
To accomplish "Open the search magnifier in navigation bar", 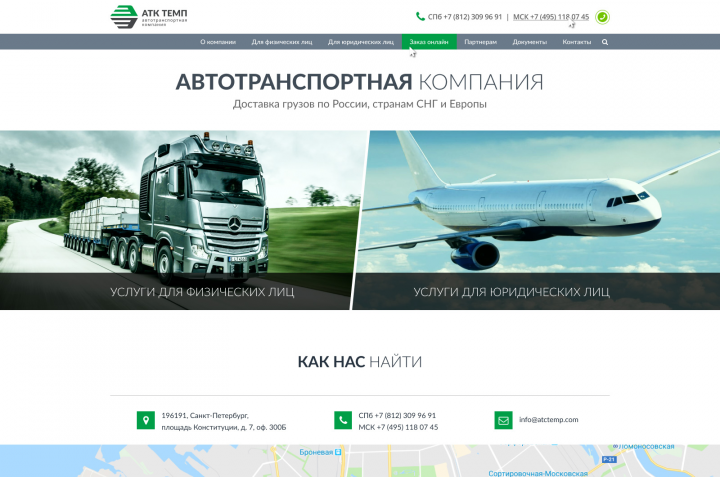I will click(605, 42).
